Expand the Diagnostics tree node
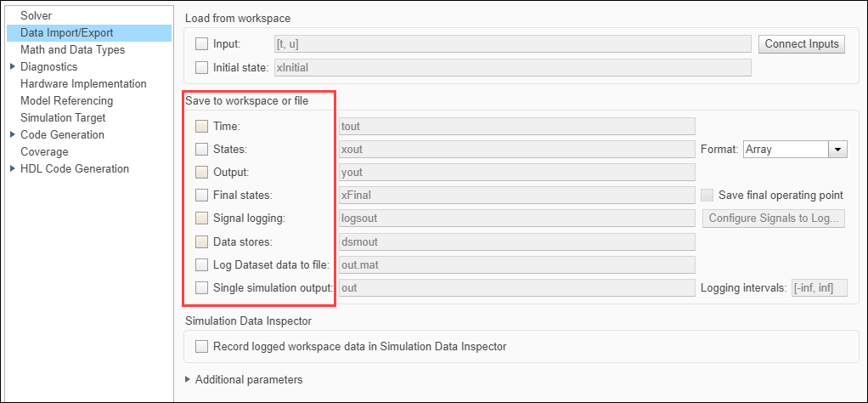 tap(12, 66)
